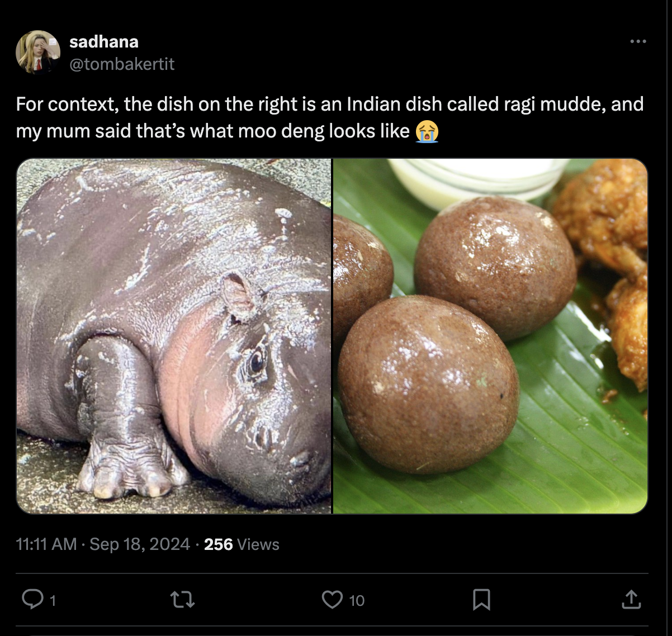Click the "11:11 AM" timestamp
The width and height of the screenshot is (672, 636).
tap(46, 544)
